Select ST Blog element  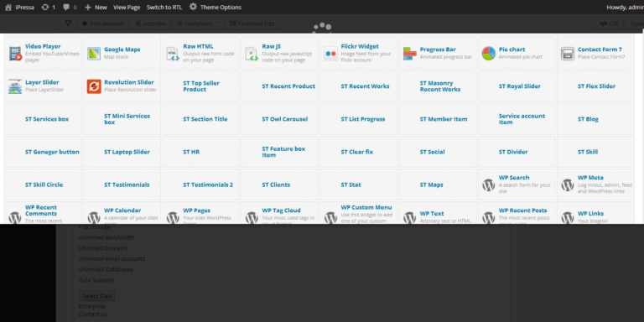click(595, 119)
